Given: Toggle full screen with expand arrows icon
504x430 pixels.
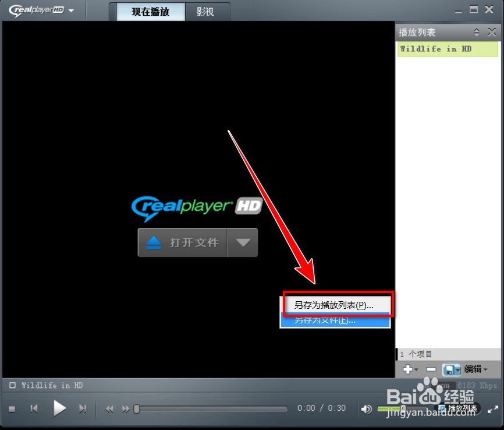Looking at the screenshot, I should click(493, 410).
